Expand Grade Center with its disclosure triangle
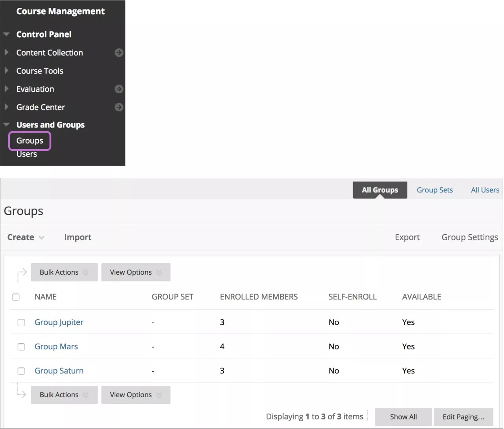504x429 pixels. (x=7, y=107)
